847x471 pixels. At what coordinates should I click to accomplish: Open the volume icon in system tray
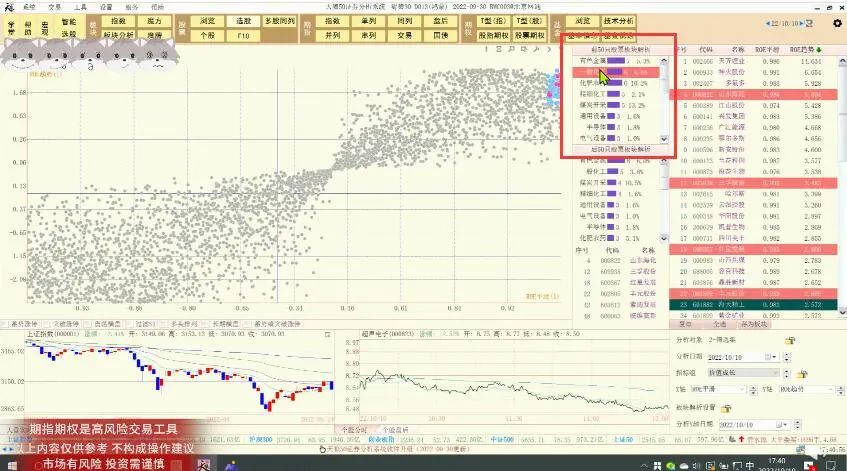(697, 466)
